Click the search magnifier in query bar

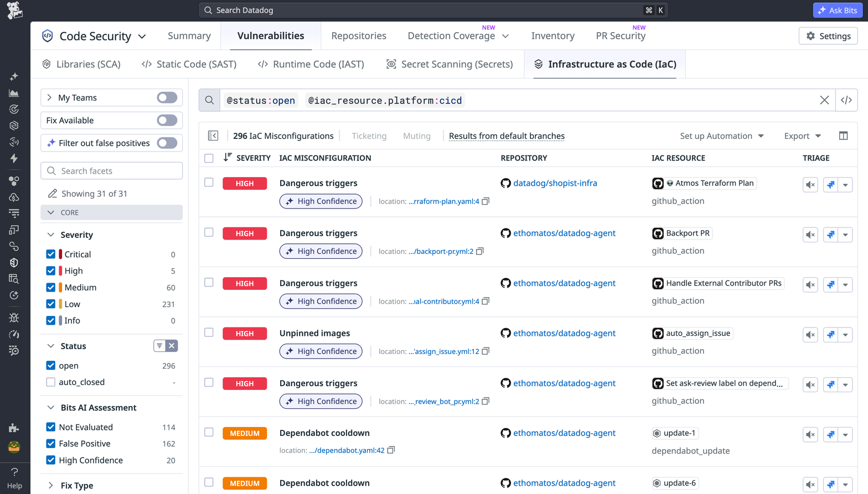point(209,100)
